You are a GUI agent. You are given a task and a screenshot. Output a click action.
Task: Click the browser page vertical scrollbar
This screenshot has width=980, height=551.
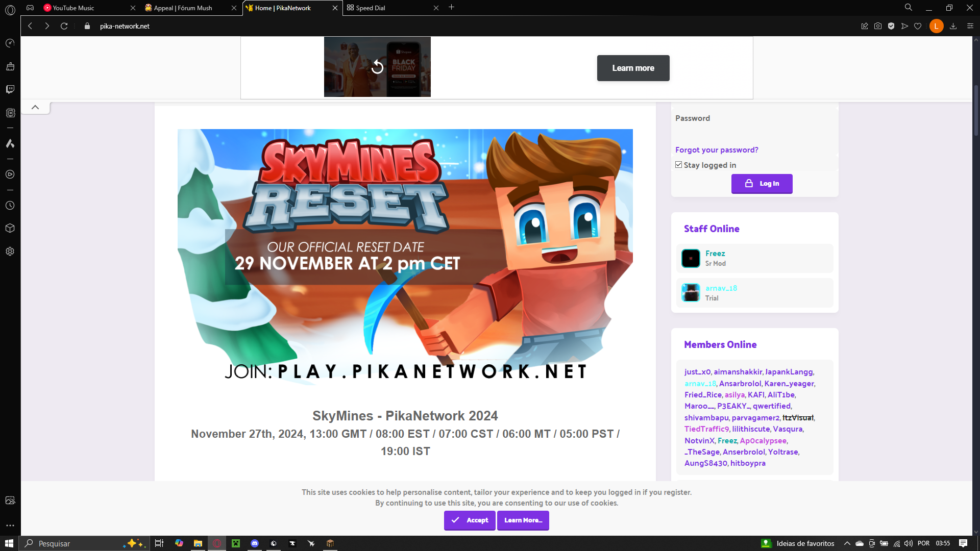tap(976, 110)
